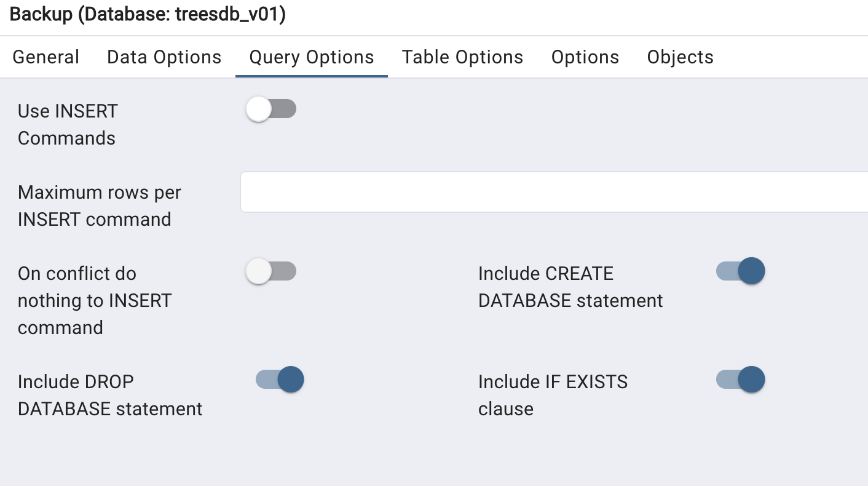The image size is (868, 486).
Task: Open the Data Options tab
Action: (164, 57)
